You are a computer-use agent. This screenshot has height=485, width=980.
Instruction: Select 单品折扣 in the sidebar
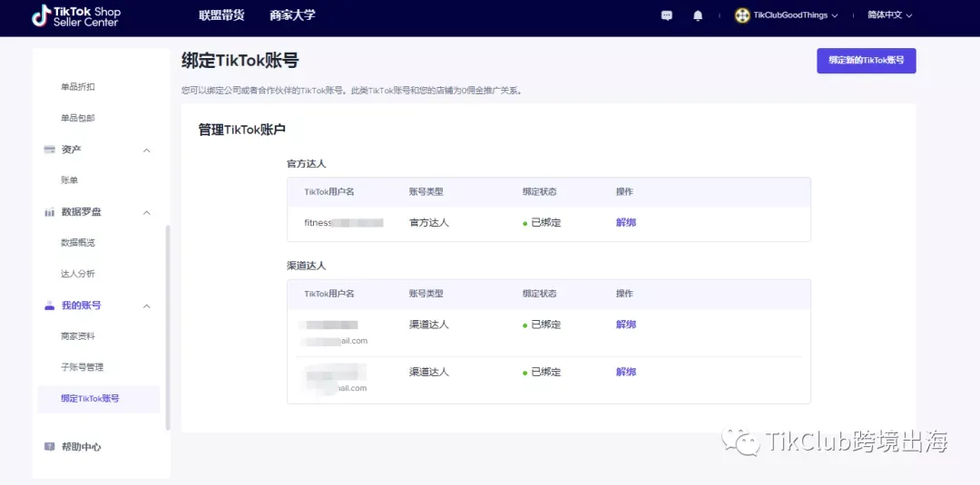coord(78,87)
